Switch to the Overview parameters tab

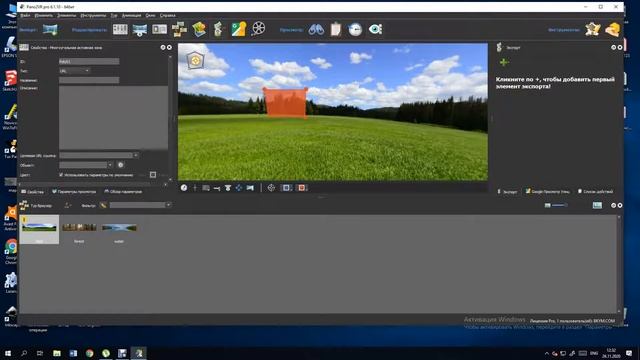coord(123,191)
